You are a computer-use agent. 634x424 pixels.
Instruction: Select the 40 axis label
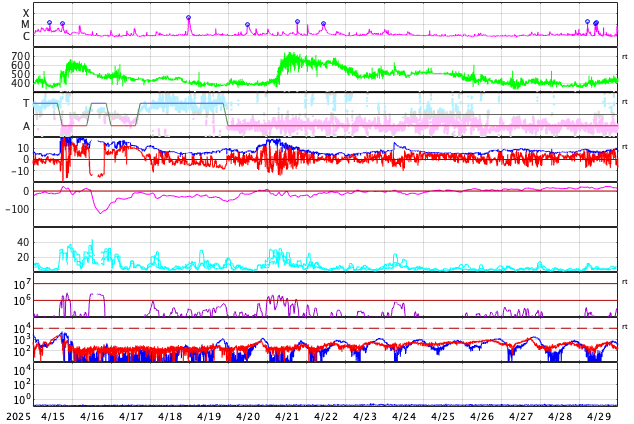pyautogui.click(x=23, y=242)
